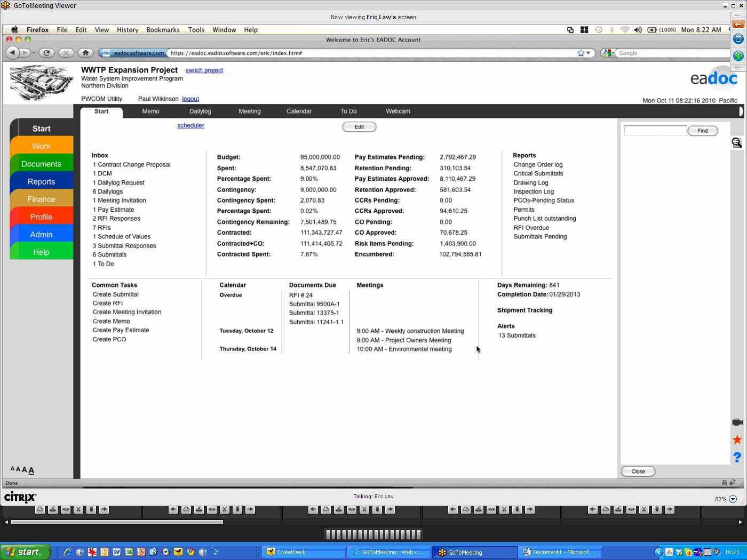Select the largest underlined font size A

[31, 470]
